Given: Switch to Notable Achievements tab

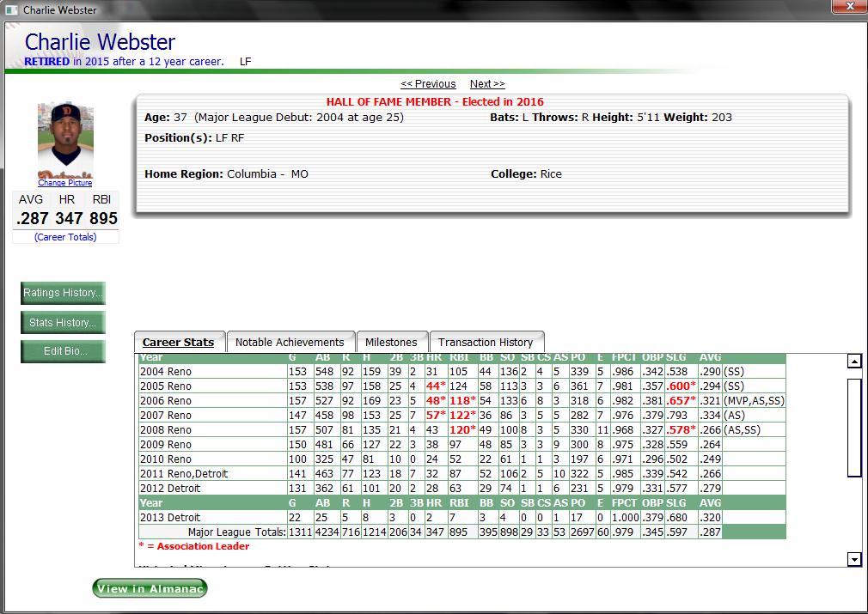Looking at the screenshot, I should click(290, 343).
